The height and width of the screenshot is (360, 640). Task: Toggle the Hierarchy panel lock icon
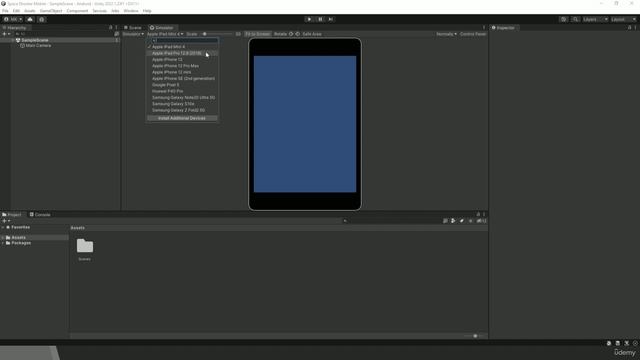pyautogui.click(x=111, y=28)
